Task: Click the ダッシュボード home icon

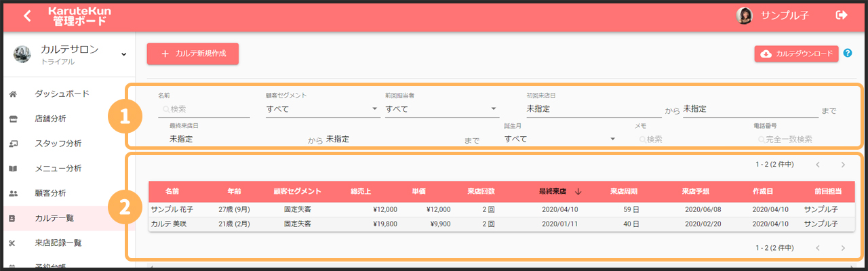Action: 13,93
